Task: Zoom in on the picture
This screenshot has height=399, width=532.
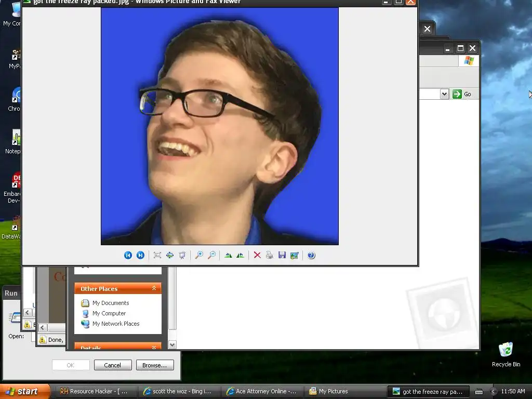Action: pos(199,255)
